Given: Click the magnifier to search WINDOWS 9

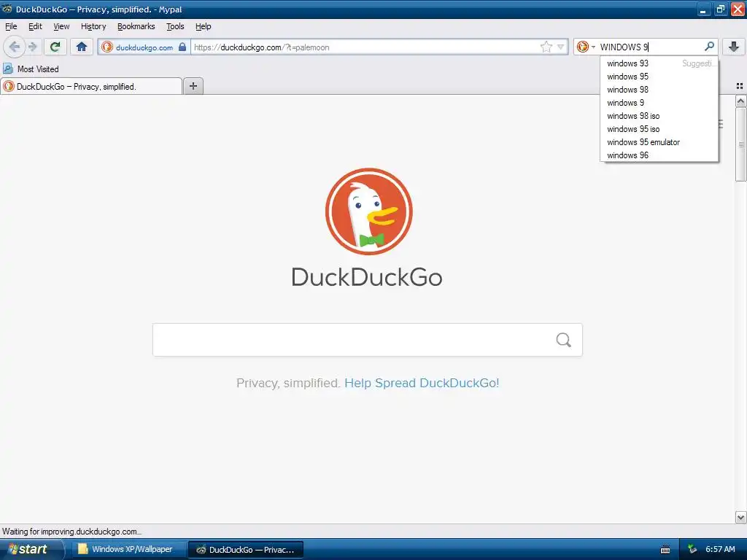Looking at the screenshot, I should tap(709, 47).
